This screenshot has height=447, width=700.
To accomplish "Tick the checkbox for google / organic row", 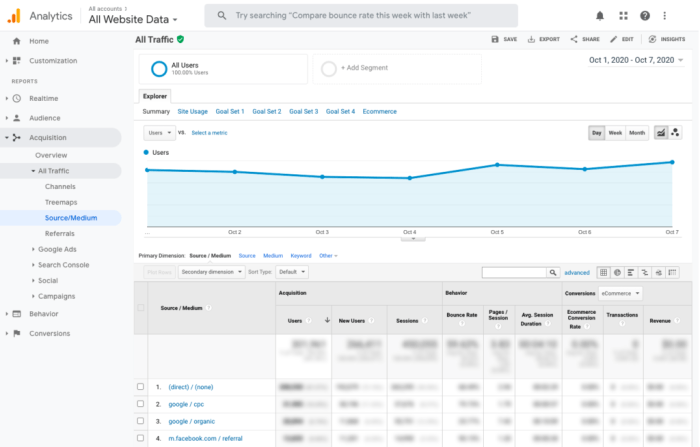I will tap(141, 421).
